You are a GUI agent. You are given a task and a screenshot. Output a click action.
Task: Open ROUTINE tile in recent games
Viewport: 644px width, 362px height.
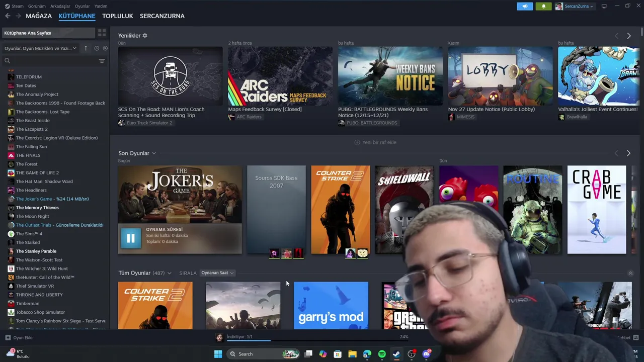(x=532, y=210)
